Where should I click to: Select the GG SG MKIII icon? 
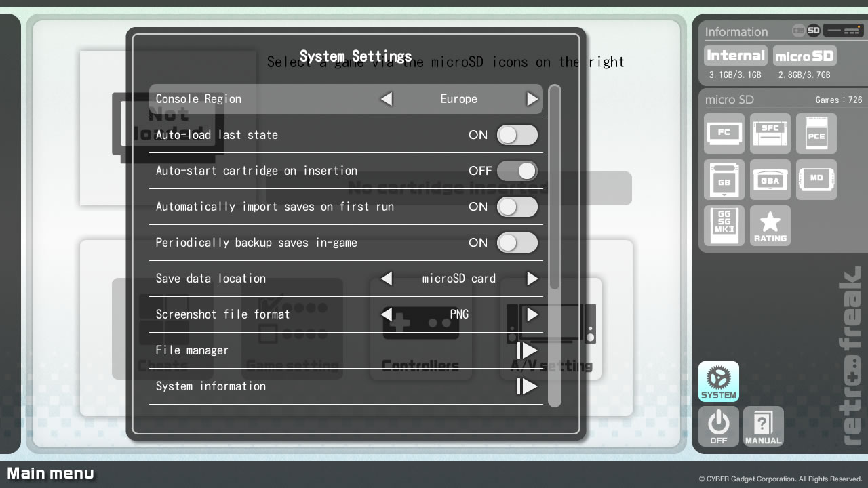point(724,226)
